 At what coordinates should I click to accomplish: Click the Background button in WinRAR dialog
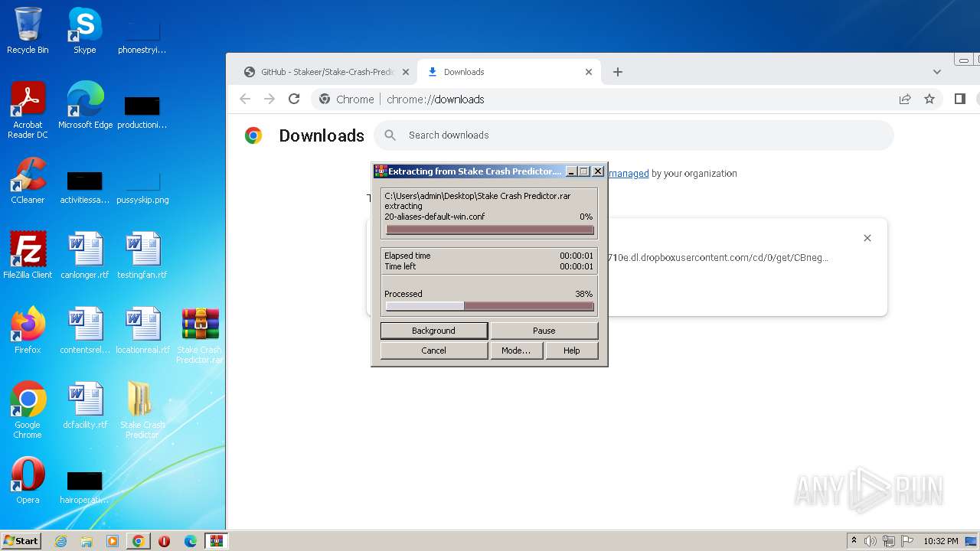click(434, 331)
